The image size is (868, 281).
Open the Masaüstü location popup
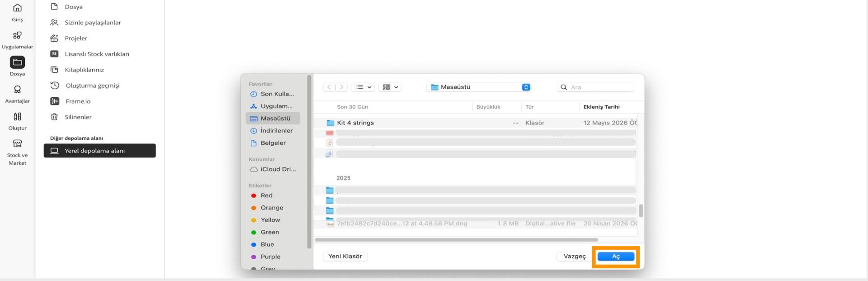479,87
